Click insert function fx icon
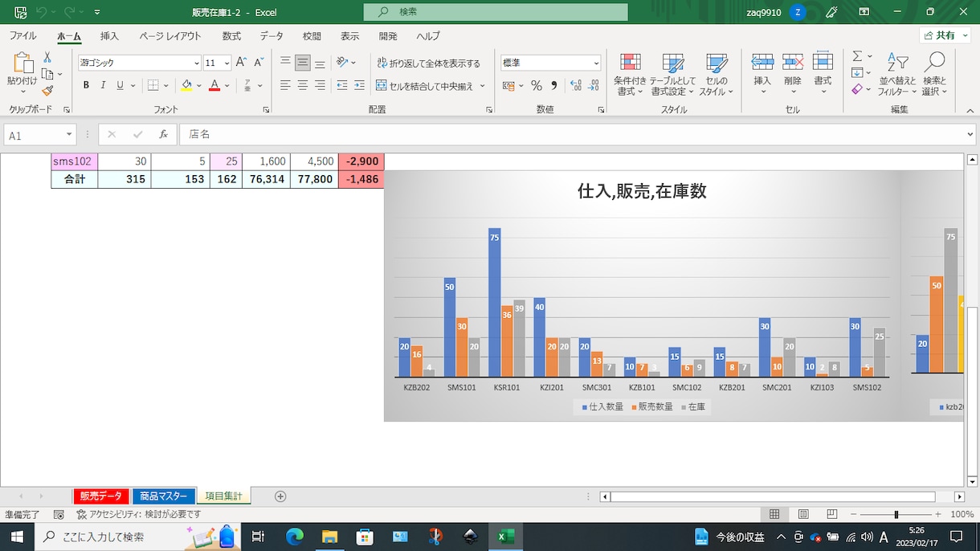The image size is (980, 551). coord(163,135)
